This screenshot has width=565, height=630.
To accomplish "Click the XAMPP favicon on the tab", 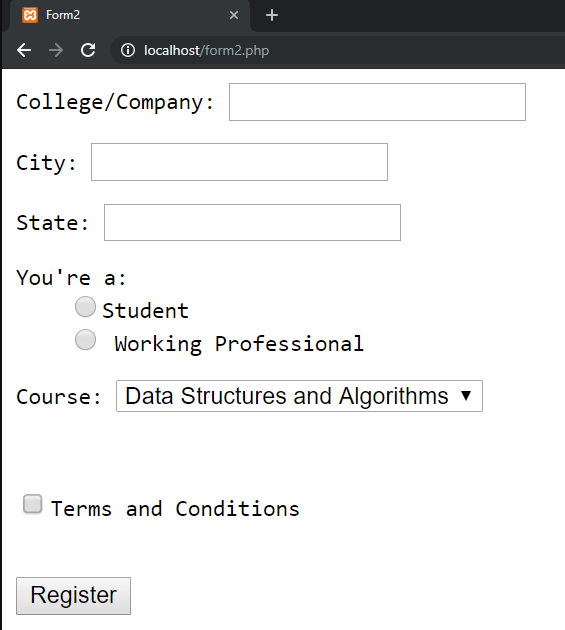I will (30, 15).
